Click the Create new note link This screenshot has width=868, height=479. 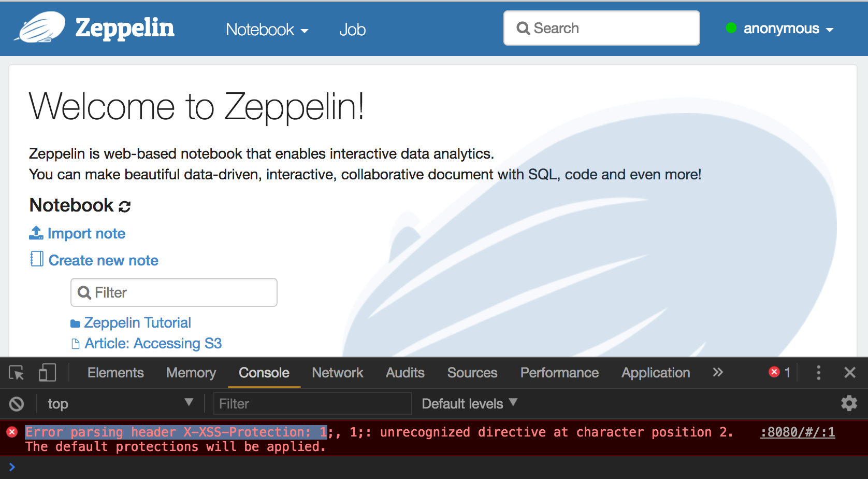coord(104,260)
